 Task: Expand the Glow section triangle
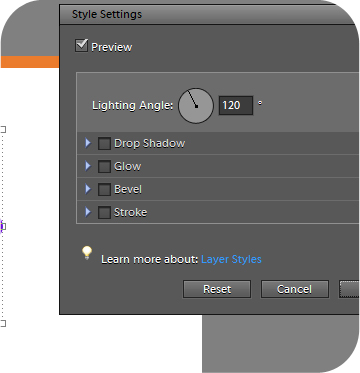[88, 166]
